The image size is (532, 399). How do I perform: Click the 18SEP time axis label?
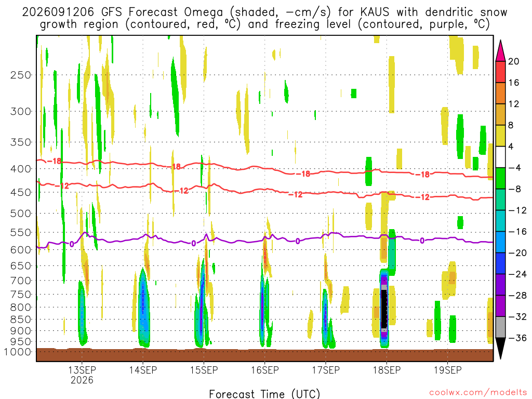(387, 370)
